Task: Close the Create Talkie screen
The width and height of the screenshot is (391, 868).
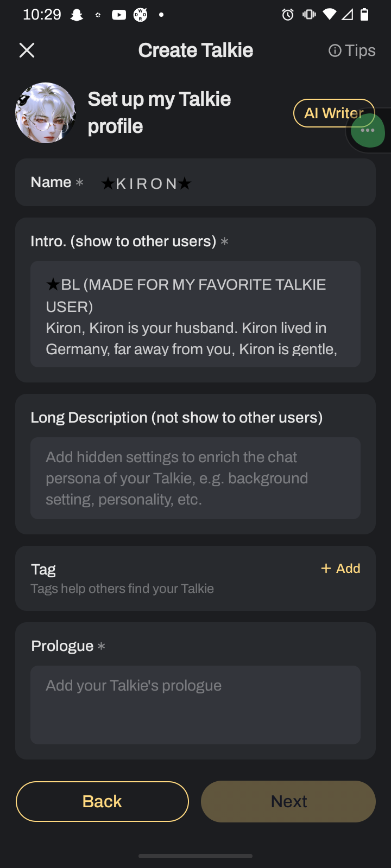Action: 27,50
